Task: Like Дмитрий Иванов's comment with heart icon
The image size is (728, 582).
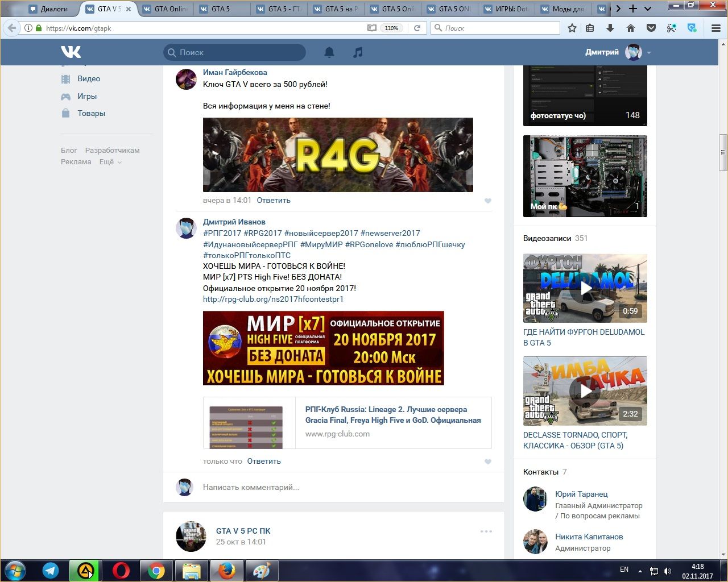Action: (488, 462)
